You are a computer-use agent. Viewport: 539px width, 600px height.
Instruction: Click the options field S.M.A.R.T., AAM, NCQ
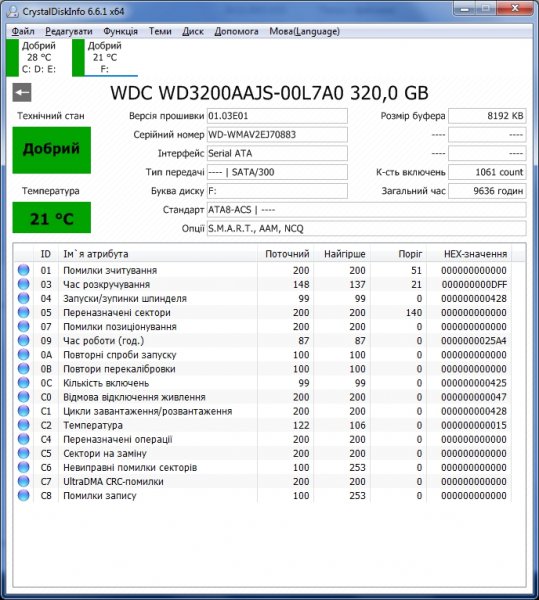pyautogui.click(x=366, y=228)
